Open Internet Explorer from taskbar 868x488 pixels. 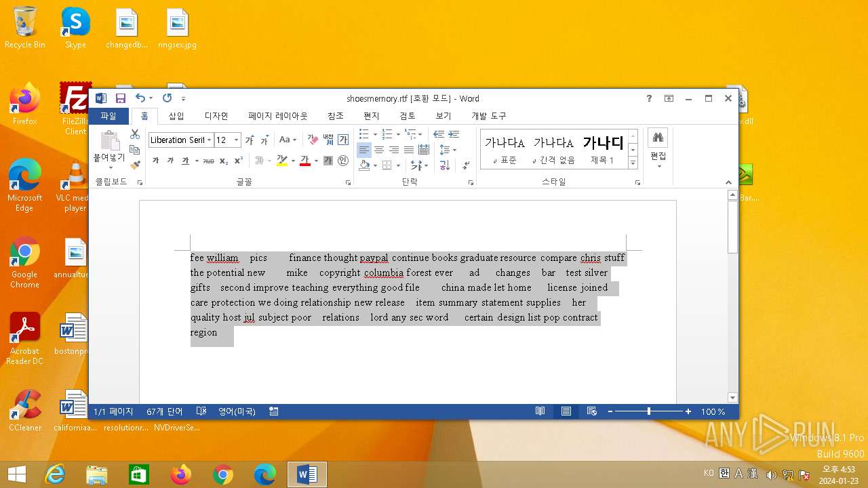[55, 474]
